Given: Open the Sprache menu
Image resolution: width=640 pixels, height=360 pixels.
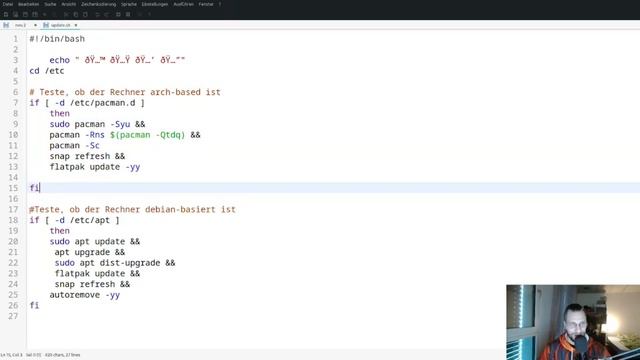Looking at the screenshot, I should coord(129,4).
